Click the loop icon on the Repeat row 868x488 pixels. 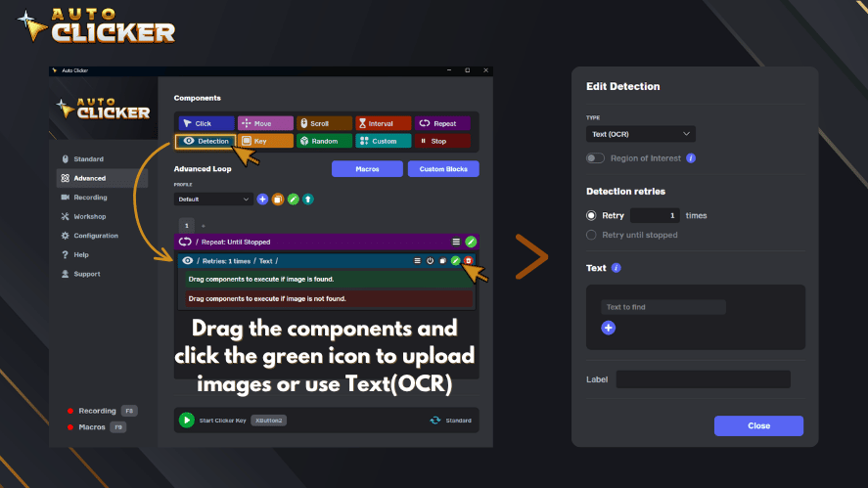[185, 242]
